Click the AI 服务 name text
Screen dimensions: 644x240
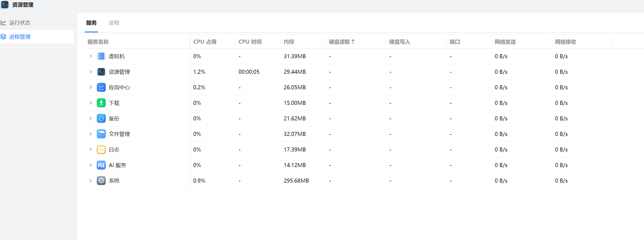117,165
